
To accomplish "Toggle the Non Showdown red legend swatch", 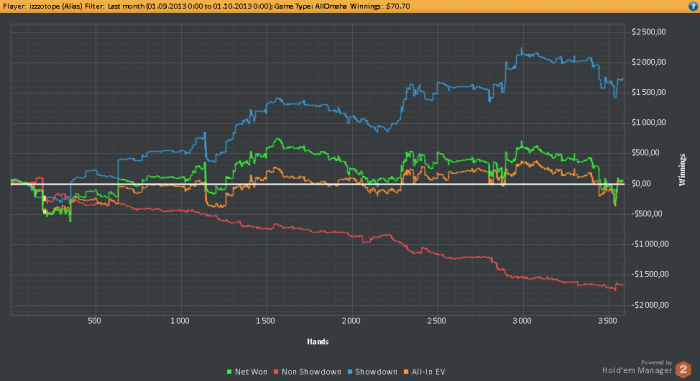I will (x=276, y=372).
